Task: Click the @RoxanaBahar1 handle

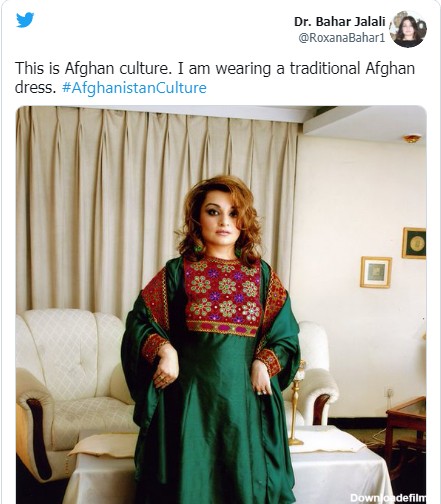Action: pos(342,38)
